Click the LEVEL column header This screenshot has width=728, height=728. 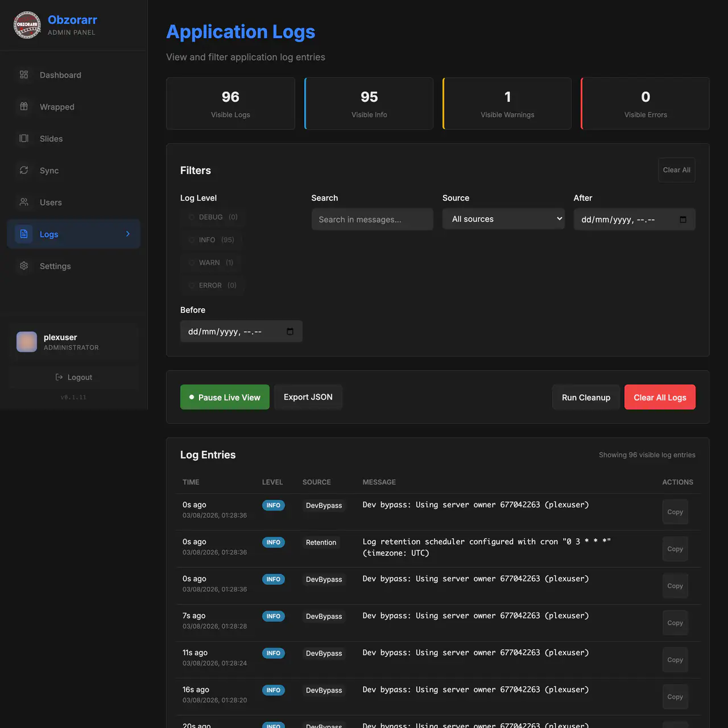(x=272, y=482)
